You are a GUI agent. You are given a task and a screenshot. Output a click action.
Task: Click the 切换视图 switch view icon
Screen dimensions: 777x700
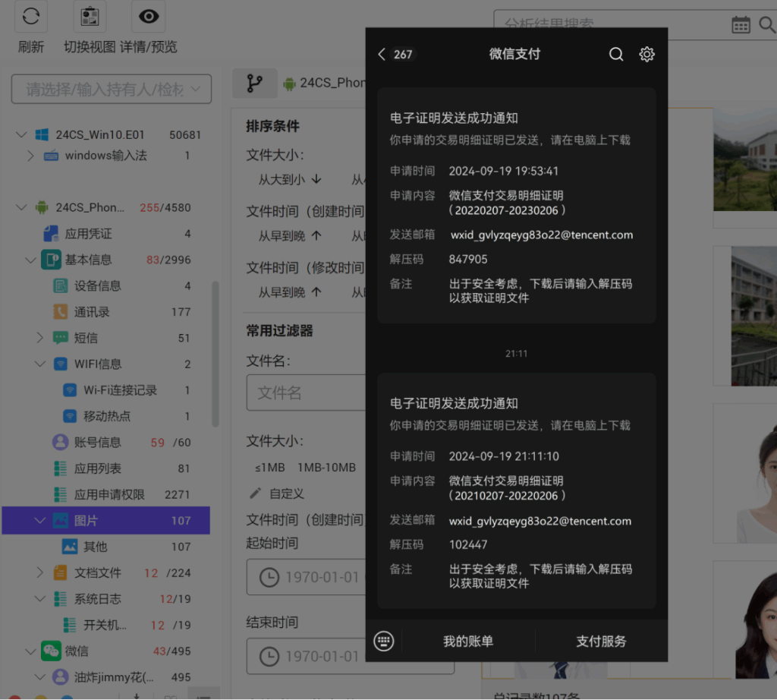[90, 16]
